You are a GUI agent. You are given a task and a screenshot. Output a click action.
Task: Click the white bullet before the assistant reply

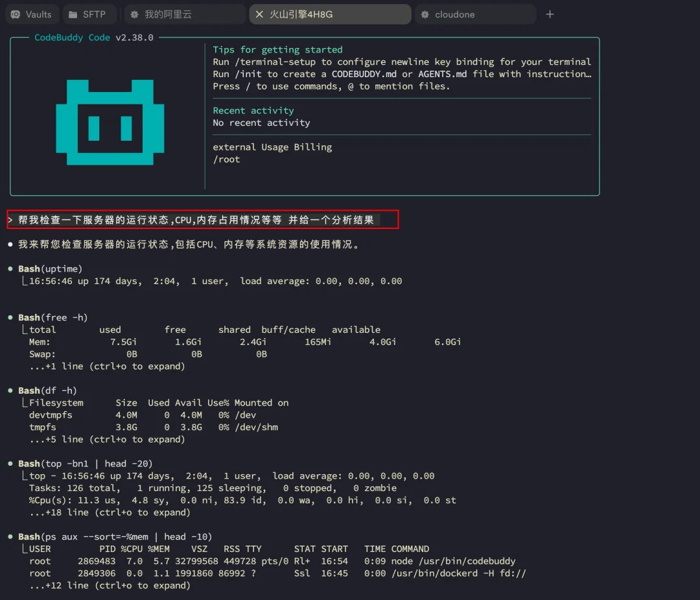click(10, 245)
